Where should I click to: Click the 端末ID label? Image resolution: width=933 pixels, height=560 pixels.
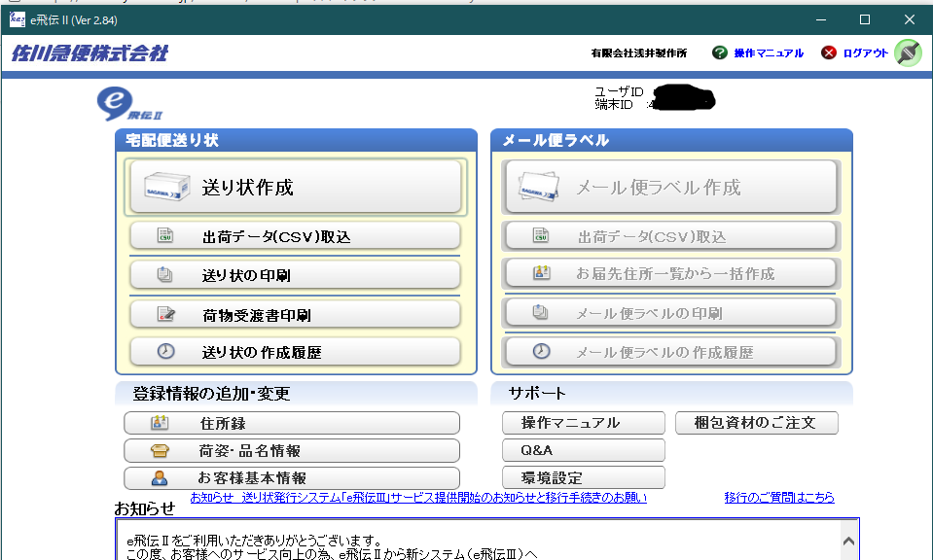click(614, 105)
